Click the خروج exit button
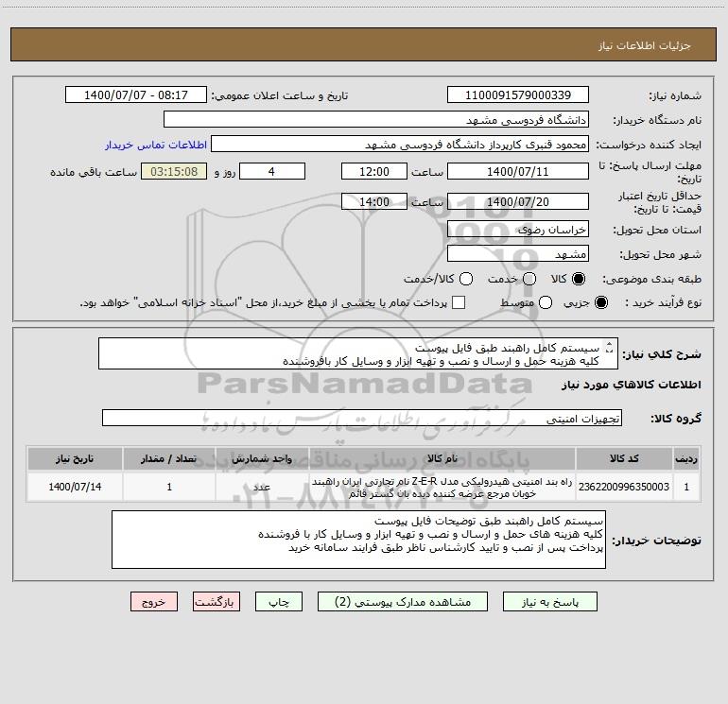728x704 pixels. (154, 602)
